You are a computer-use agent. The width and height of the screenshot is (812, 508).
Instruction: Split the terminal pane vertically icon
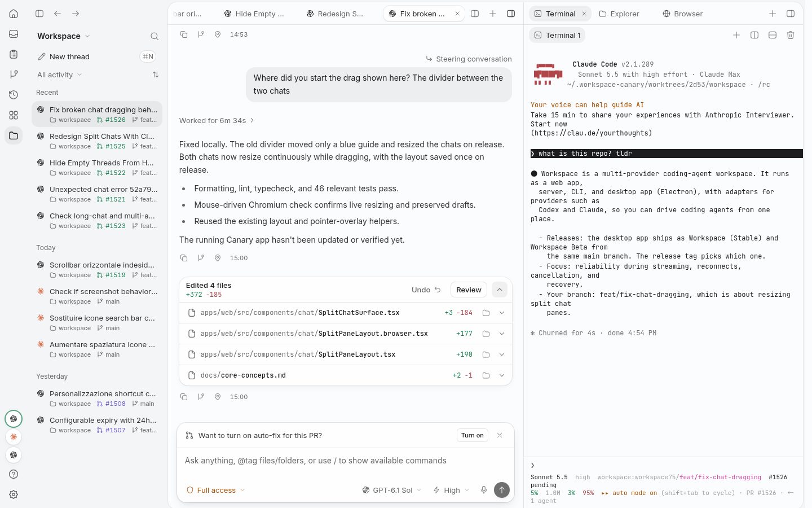tap(754, 35)
